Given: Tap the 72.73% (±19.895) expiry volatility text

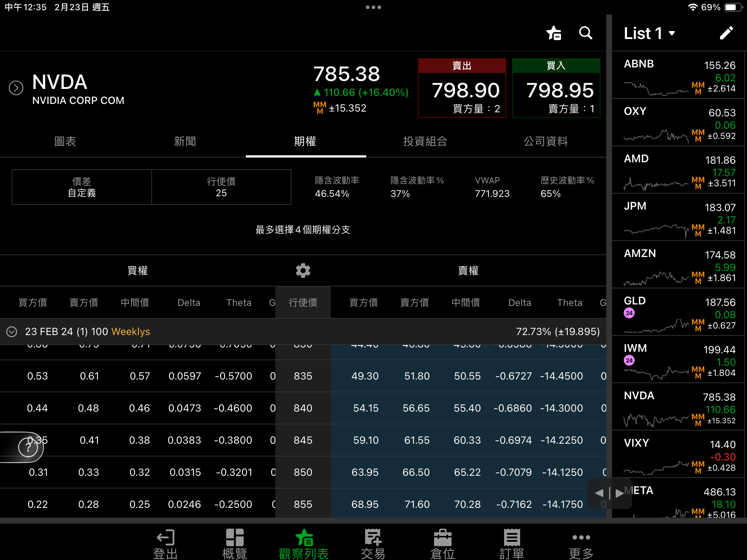Looking at the screenshot, I should point(558,331).
